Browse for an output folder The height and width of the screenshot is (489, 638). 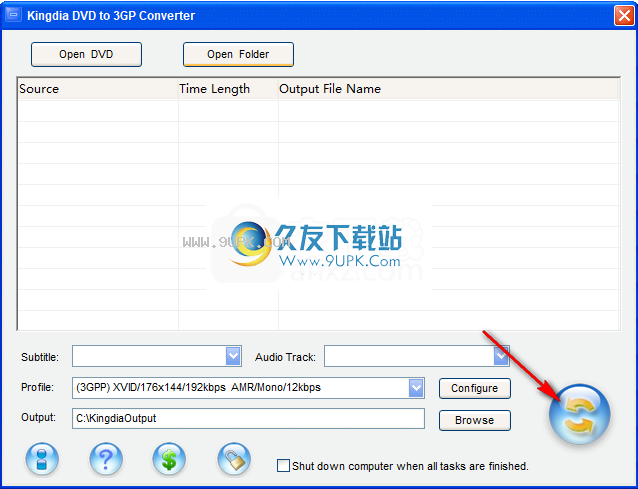(x=474, y=420)
